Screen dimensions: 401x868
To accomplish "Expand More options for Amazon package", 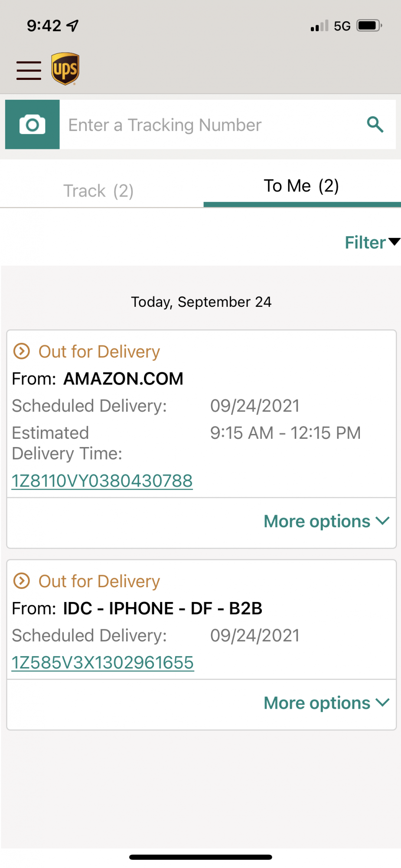I will 327,521.
